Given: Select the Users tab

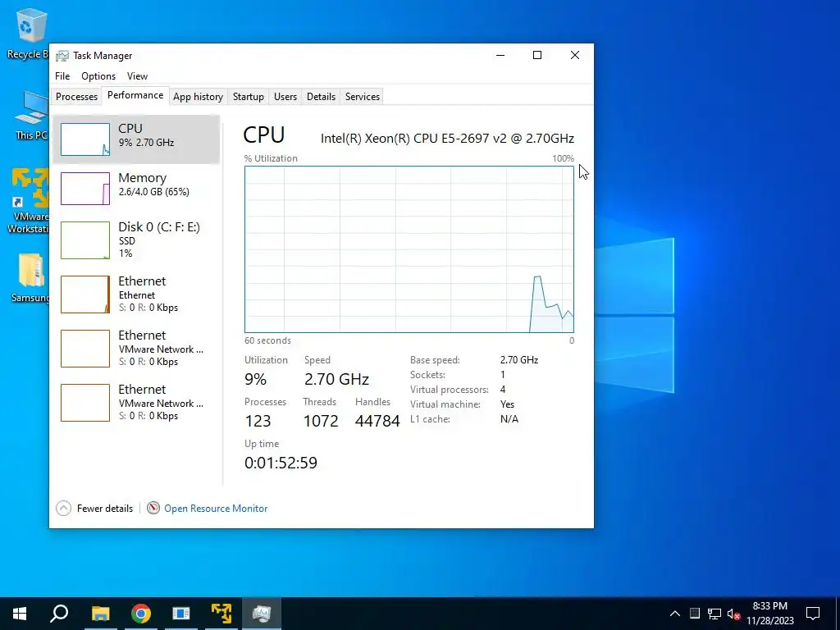Looking at the screenshot, I should (285, 97).
